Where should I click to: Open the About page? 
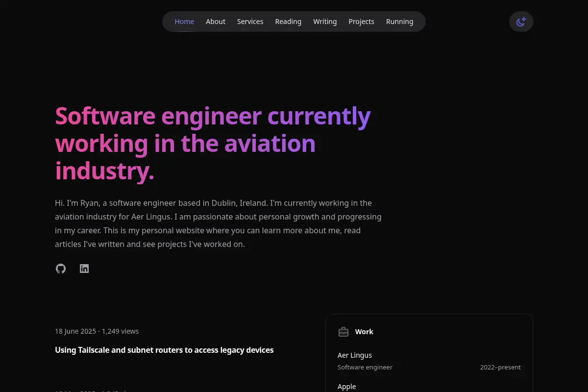click(216, 22)
